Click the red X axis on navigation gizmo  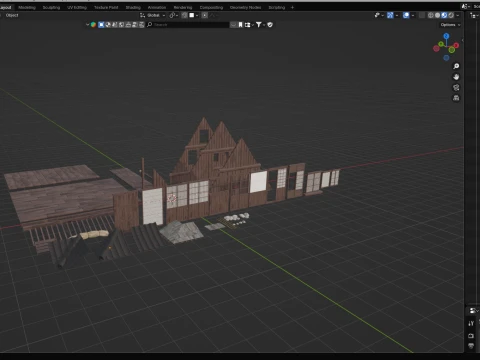456,45
